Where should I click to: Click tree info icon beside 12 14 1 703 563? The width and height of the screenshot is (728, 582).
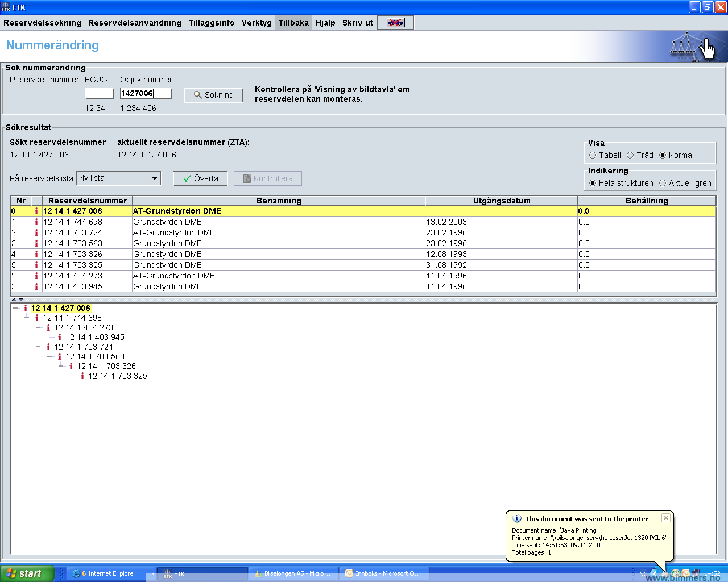59,356
